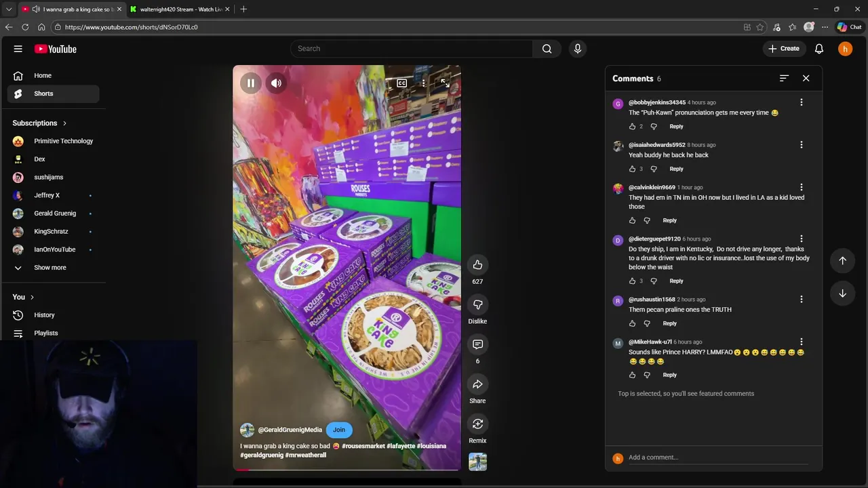Reply to MikeHawk-u7l's comment

click(669, 375)
